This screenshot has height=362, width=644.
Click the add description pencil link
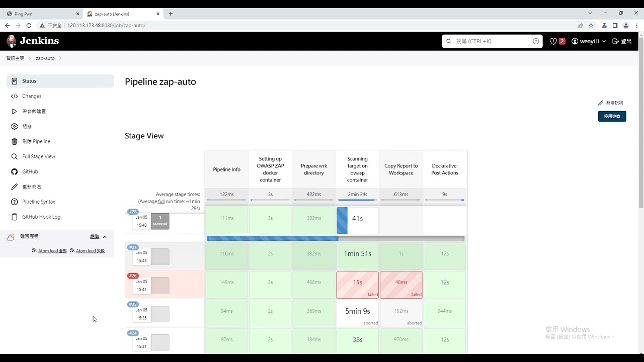(x=611, y=103)
